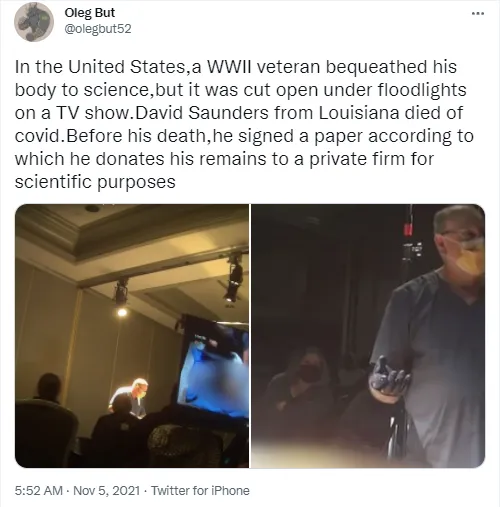500x507 pixels.
Task: Open the @olegbut52 handle link
Action: tap(98, 29)
